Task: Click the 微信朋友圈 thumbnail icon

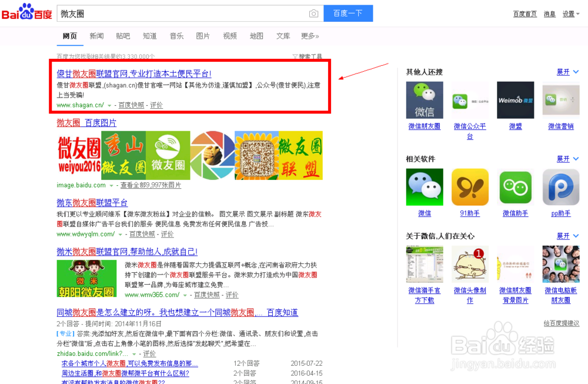Action: coord(425,100)
